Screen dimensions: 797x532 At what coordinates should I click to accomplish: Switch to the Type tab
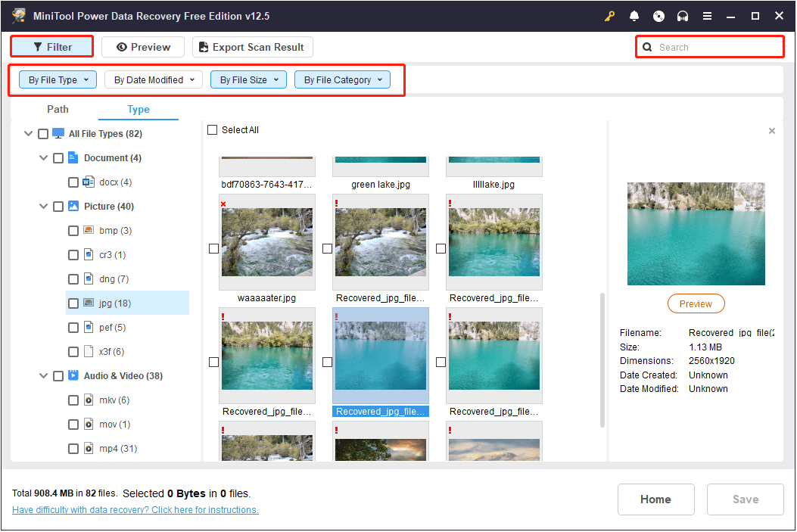tap(139, 109)
